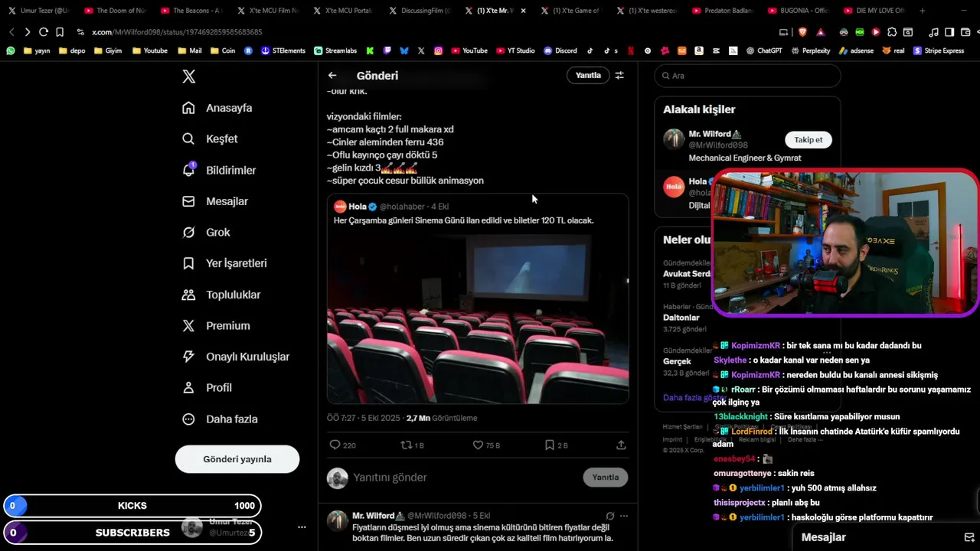Open Grok from the sidebar
The height and width of the screenshot is (551, 980).
coord(207,232)
